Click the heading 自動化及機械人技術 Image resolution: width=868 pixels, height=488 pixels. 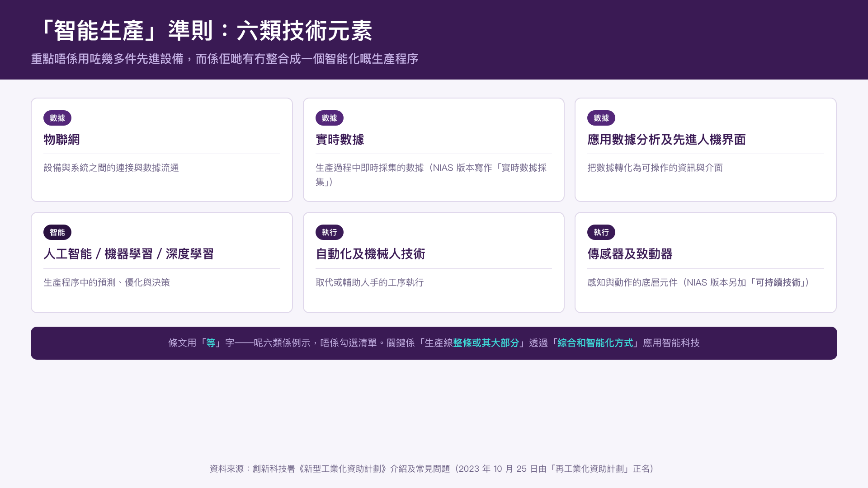[370, 254]
